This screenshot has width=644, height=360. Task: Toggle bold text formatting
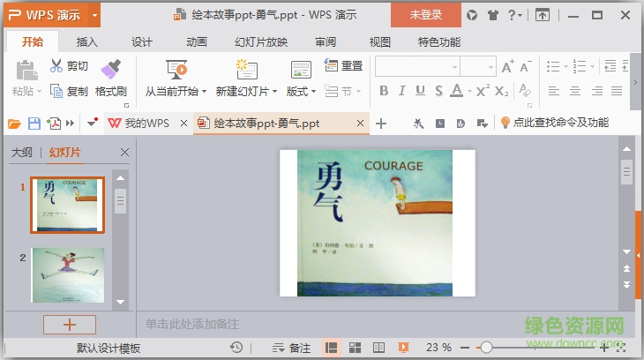pos(384,90)
